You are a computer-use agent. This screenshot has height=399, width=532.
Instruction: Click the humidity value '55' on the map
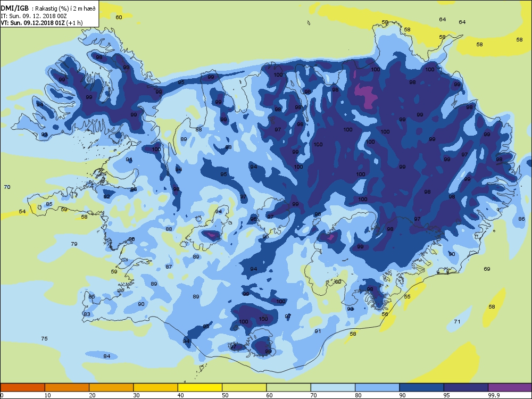pos(407,296)
